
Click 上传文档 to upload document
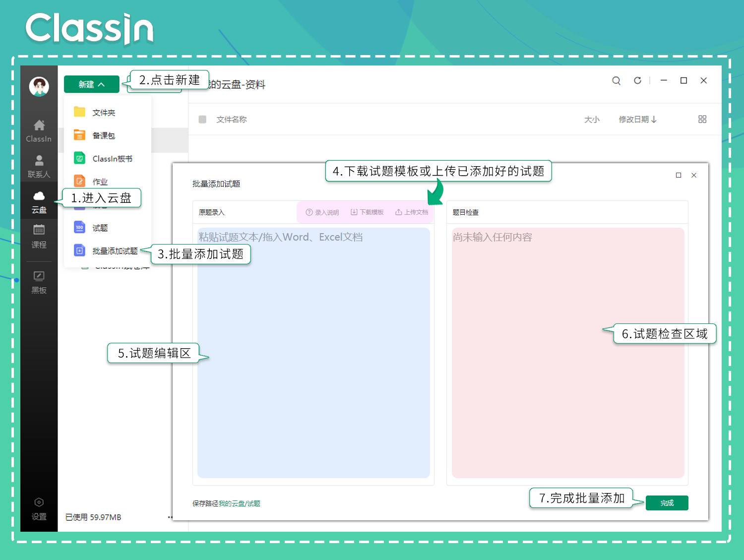412,212
